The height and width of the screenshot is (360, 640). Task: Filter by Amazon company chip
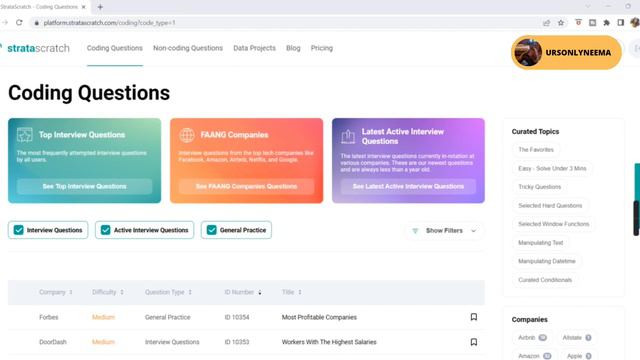(x=534, y=356)
